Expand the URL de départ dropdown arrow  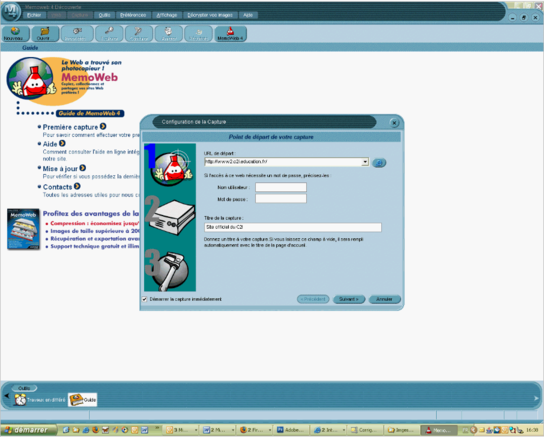[x=365, y=162]
